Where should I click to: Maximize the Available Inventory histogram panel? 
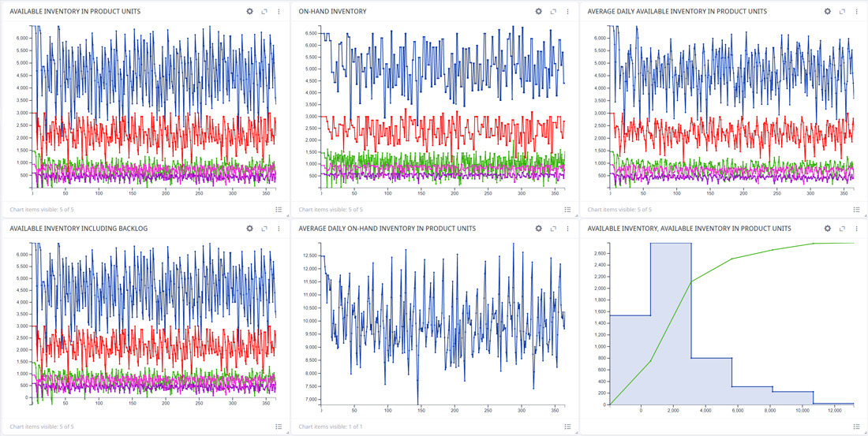[x=842, y=228]
